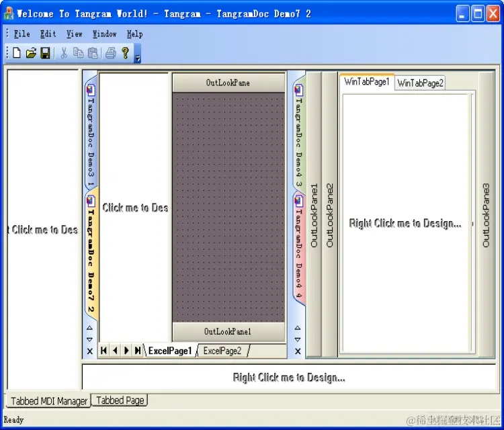
Task: Click the application icon in the title bar
Action: pos(9,13)
